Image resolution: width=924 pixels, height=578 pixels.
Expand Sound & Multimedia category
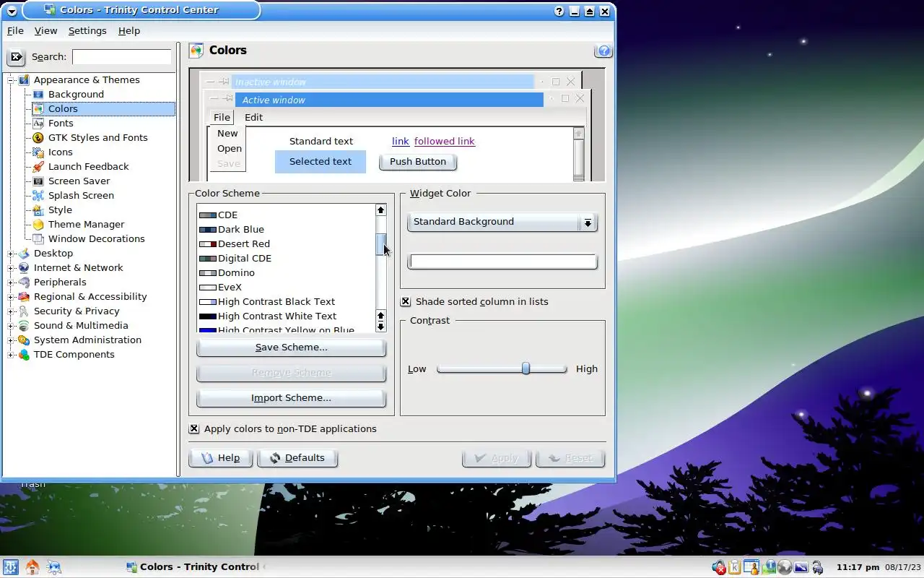11,325
